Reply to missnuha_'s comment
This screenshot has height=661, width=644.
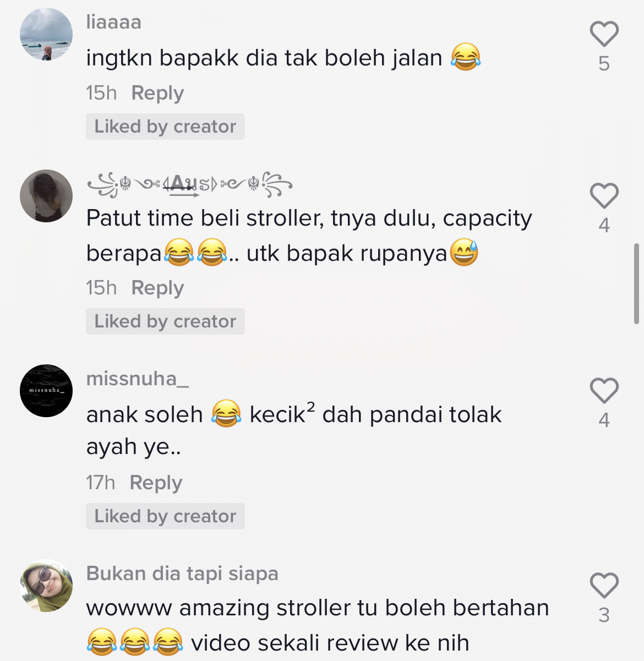(x=156, y=483)
